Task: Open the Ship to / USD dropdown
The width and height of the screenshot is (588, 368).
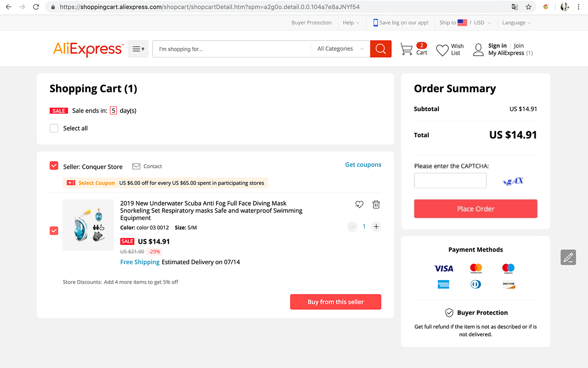Action: click(465, 23)
